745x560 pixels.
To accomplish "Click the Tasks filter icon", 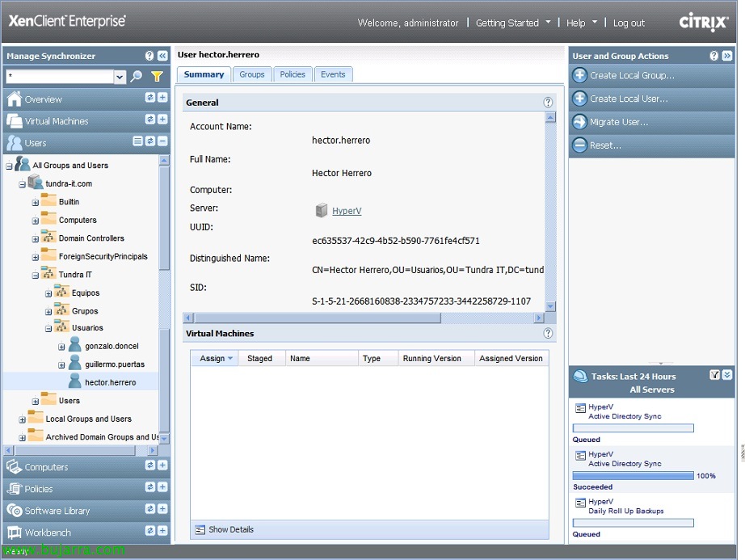I will pos(714,375).
